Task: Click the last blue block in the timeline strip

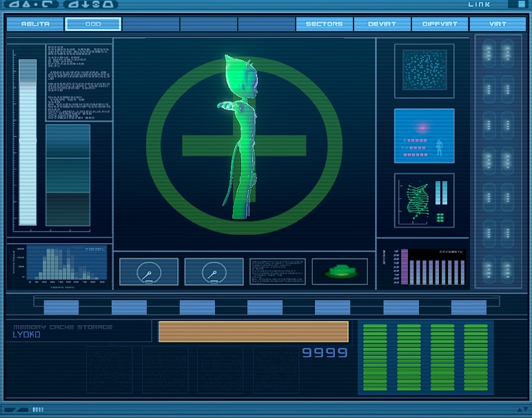Action: point(469,308)
